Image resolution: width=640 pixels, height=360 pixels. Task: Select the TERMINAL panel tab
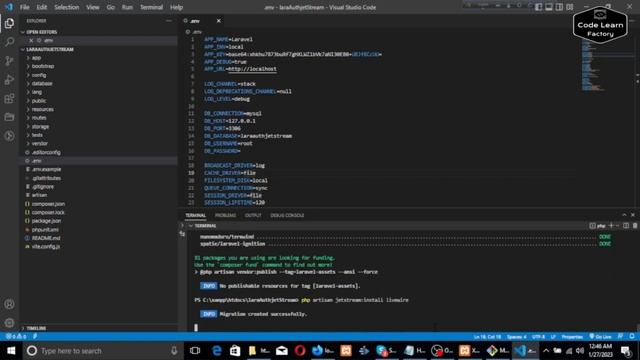pos(196,216)
